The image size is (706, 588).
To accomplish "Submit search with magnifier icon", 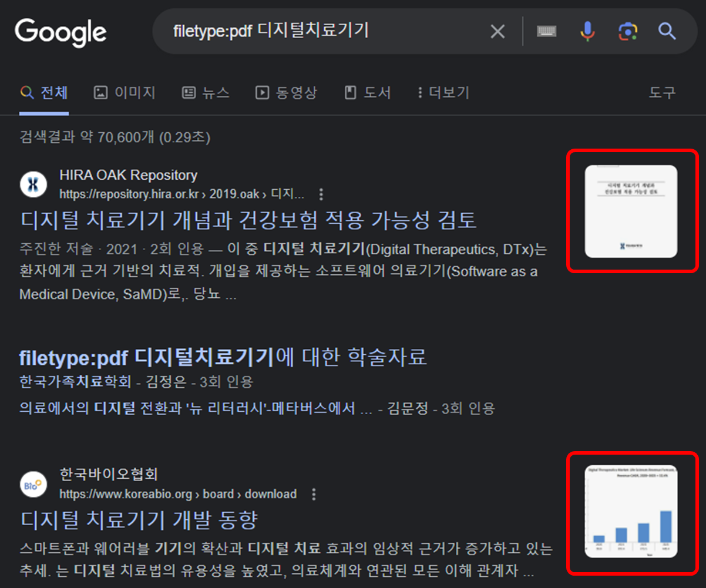I will 667,31.
